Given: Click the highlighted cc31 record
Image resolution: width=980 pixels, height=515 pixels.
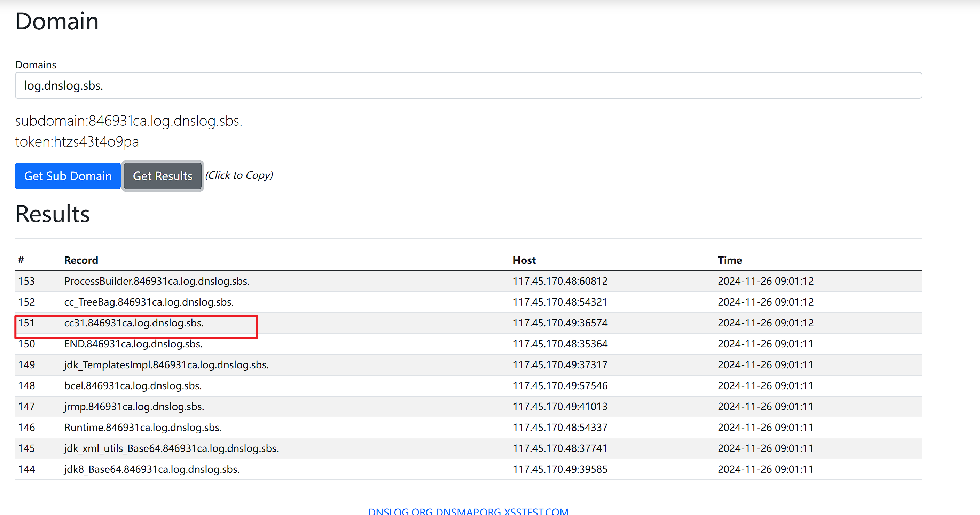Looking at the screenshot, I should click(x=134, y=323).
